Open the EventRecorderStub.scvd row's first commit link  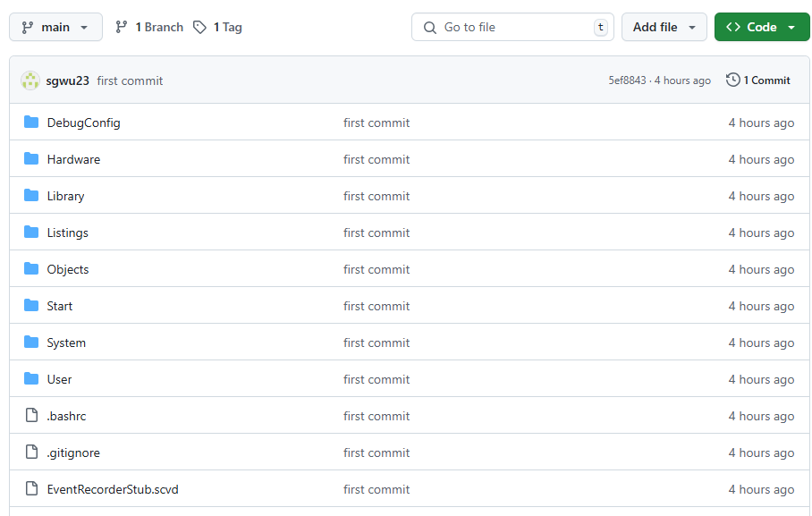click(x=376, y=489)
